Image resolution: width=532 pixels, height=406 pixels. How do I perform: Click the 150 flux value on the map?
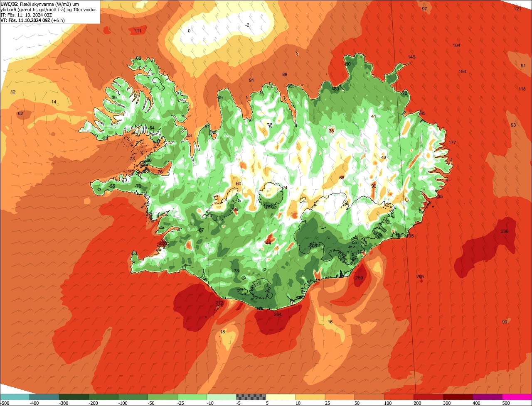(462, 71)
